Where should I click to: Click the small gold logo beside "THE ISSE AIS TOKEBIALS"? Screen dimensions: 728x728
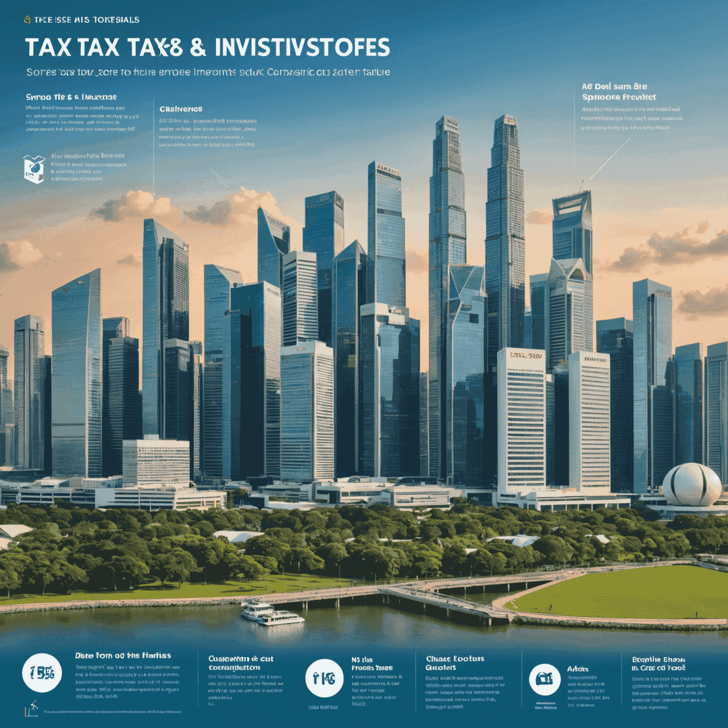pyautogui.click(x=27, y=20)
